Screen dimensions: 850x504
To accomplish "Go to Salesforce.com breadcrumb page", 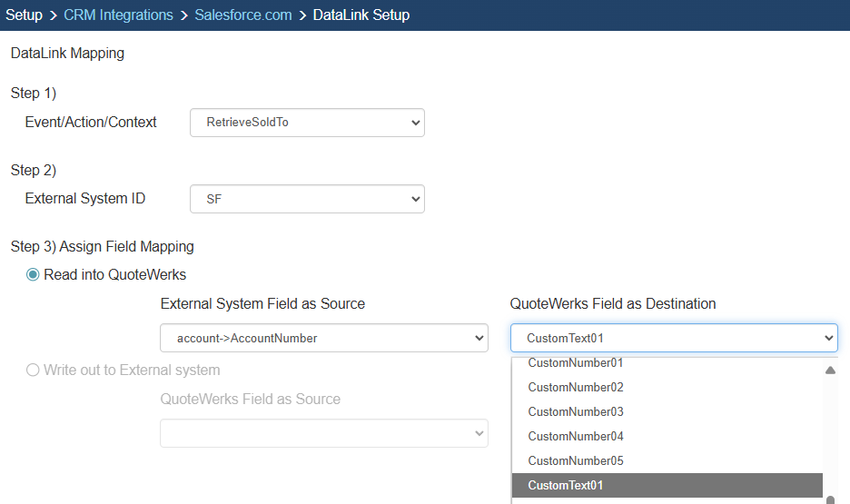I will (243, 15).
